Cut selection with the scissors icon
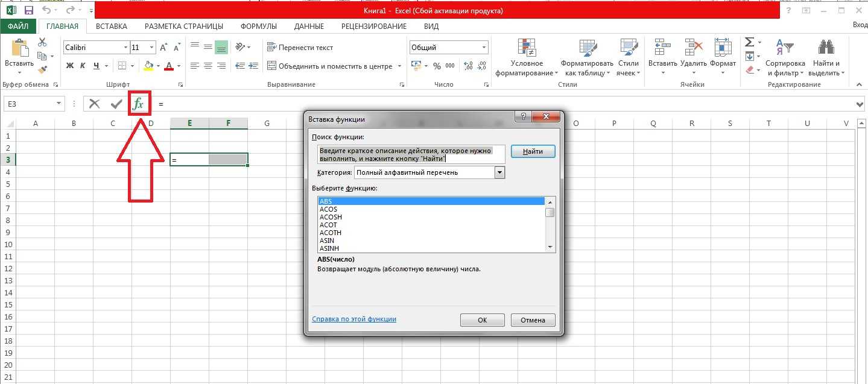Image resolution: width=868 pixels, height=384 pixels. [42, 42]
